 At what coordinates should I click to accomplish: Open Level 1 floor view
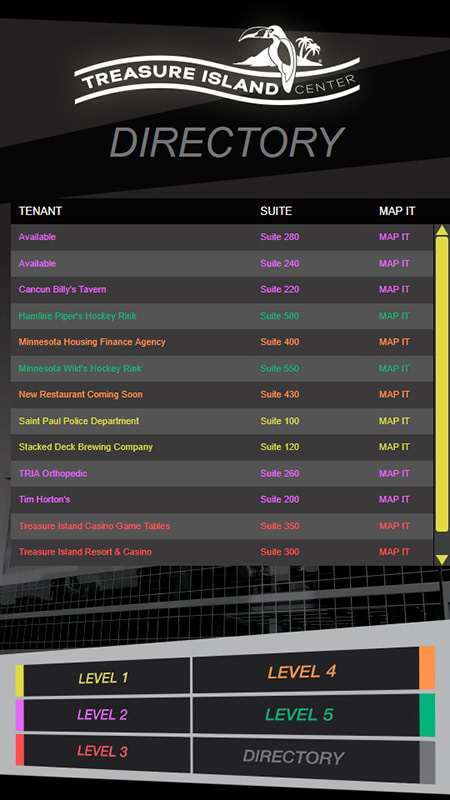tap(102, 678)
